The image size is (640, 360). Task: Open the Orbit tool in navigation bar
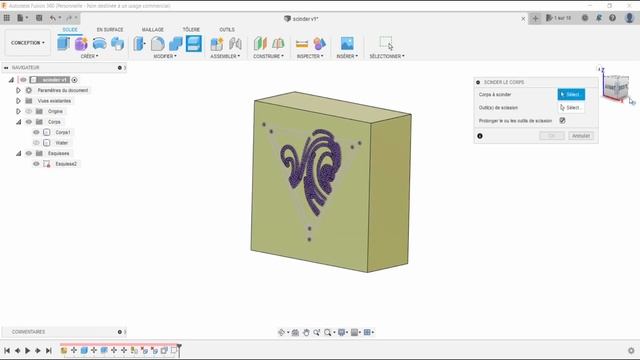tap(281, 332)
